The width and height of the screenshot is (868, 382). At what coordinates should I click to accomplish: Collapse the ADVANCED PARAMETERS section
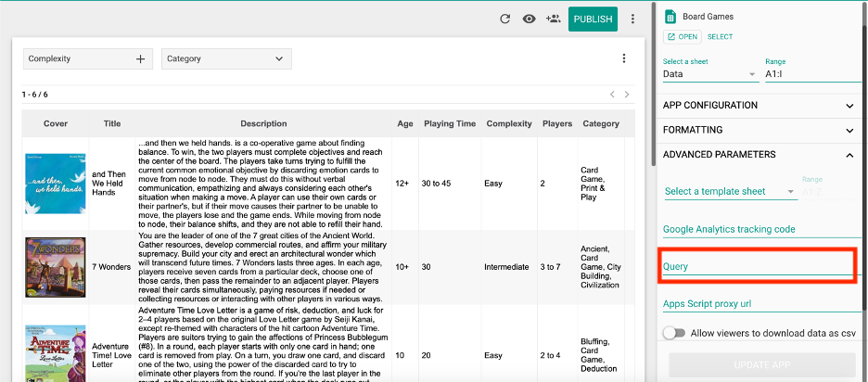point(759,155)
